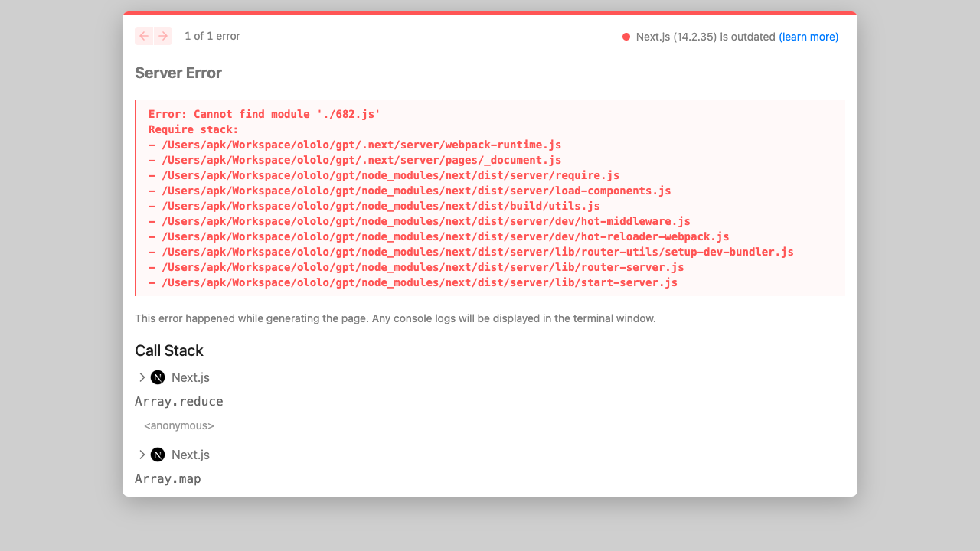Click the router-server.js stack path
This screenshot has height=551, width=980.
(416, 267)
